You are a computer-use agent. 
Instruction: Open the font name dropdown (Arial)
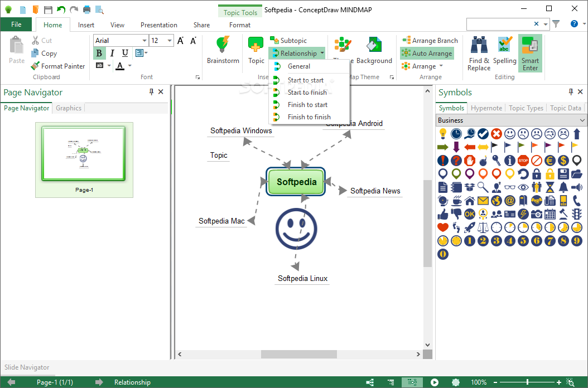pyautogui.click(x=144, y=41)
